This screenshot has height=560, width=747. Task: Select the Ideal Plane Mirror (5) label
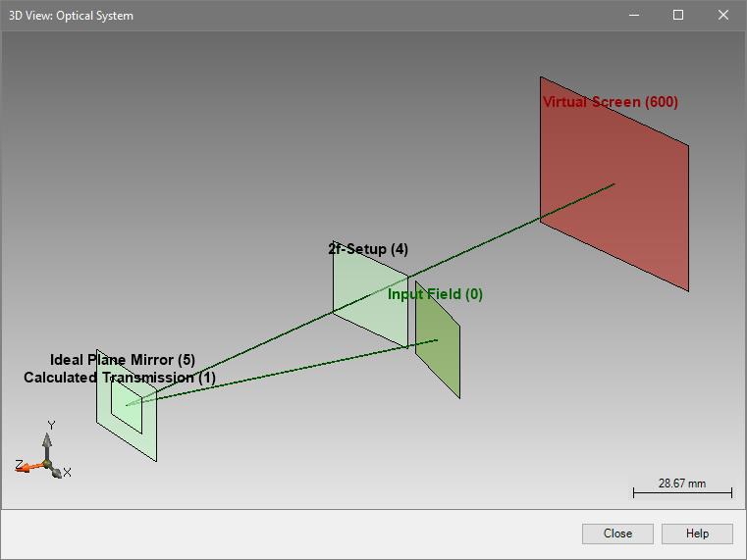[123, 360]
